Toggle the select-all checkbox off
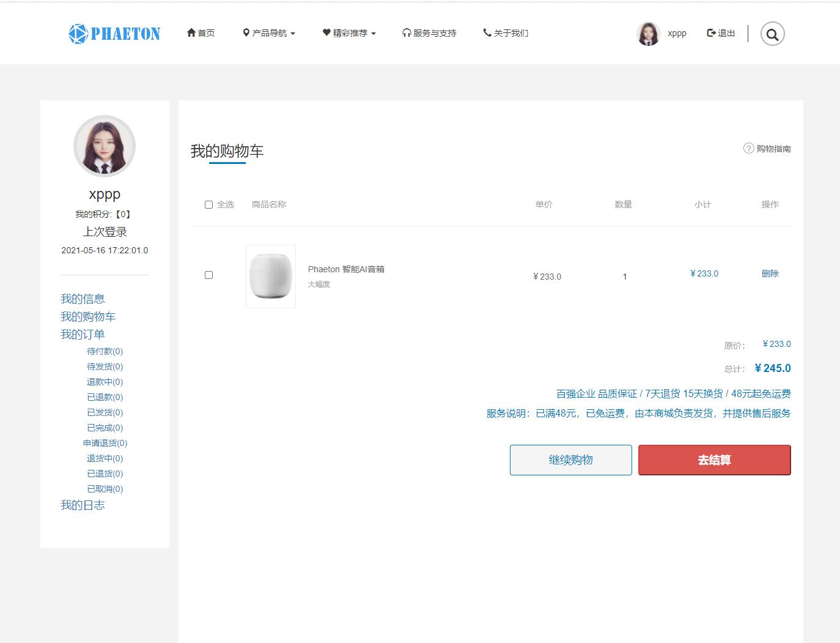Screen dimensions: 840x643 (208, 204)
